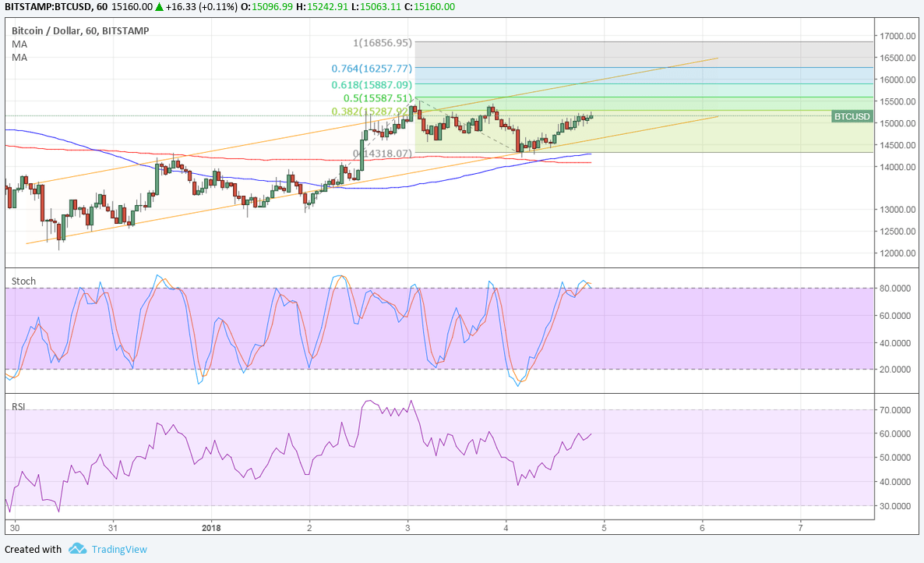Click the 17000.00 mark on the price axis
Image resolution: width=924 pixels, height=563 pixels.
[896, 36]
